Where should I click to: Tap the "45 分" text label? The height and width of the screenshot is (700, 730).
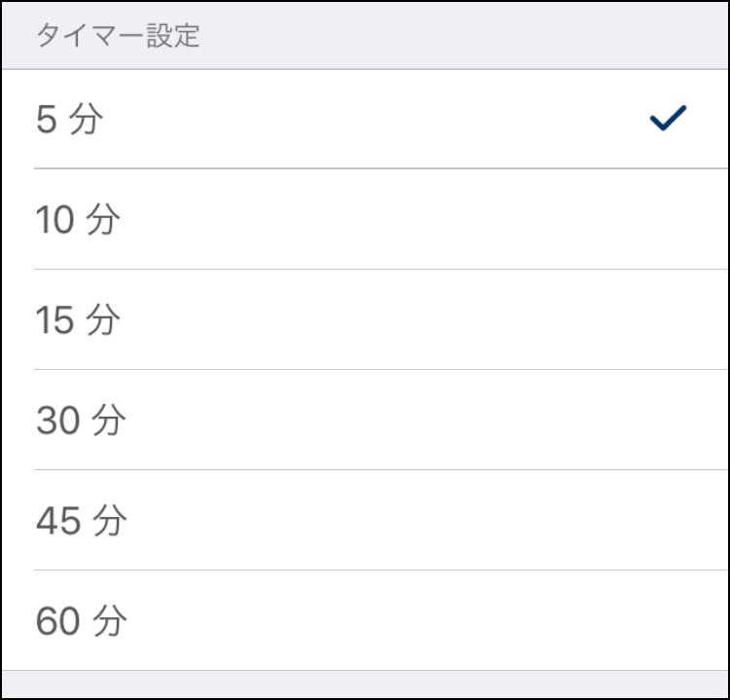[x=81, y=522]
